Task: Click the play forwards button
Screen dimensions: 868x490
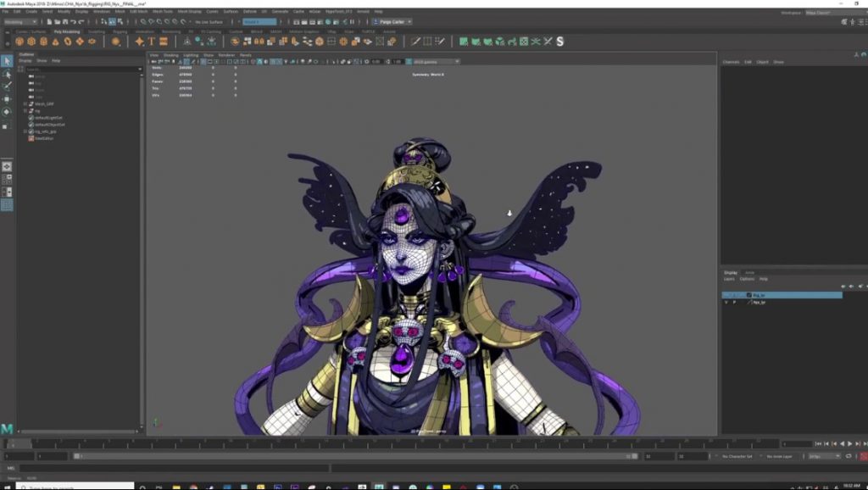Action: (x=850, y=443)
